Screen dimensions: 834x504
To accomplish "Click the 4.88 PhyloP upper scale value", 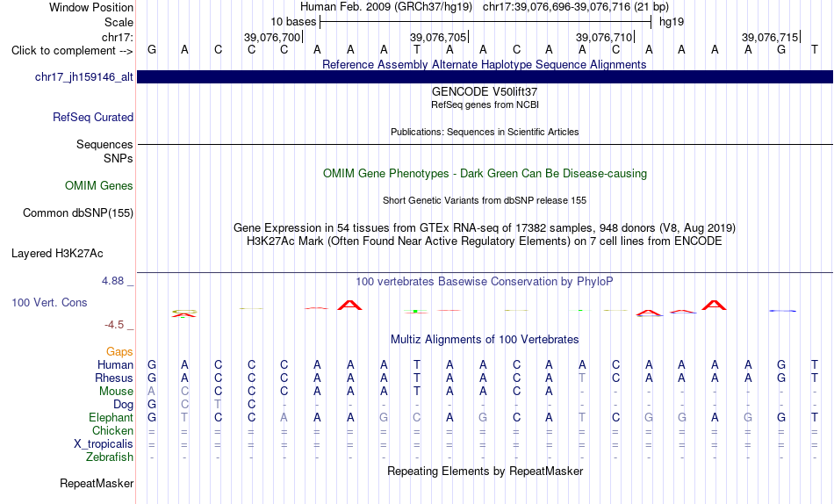I will click(112, 281).
